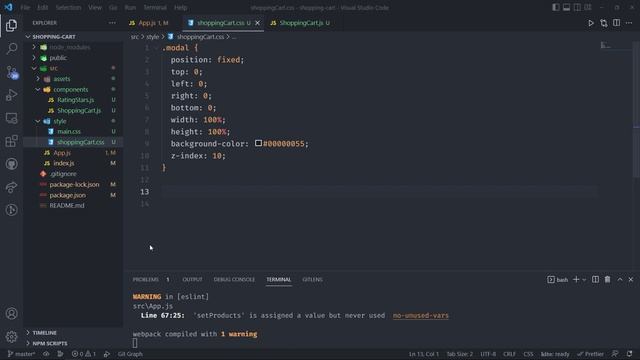Image resolution: width=640 pixels, height=360 pixels.
Task: Switch to the GITLENS panel tab
Action: (x=312, y=280)
